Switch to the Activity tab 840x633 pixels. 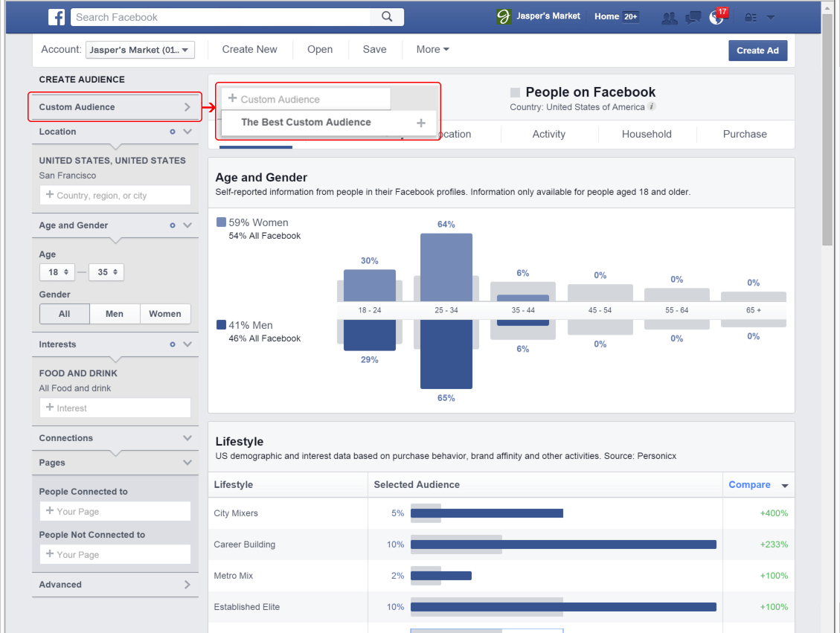(x=548, y=134)
